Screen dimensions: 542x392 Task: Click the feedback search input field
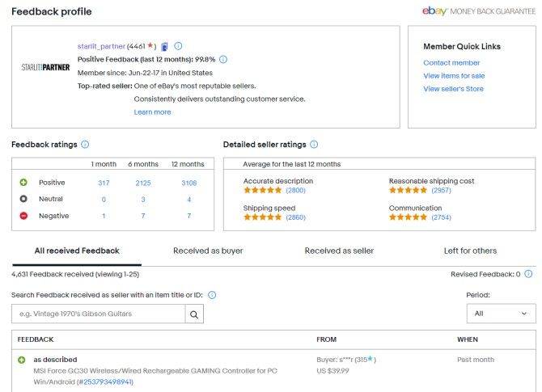[x=98, y=314]
